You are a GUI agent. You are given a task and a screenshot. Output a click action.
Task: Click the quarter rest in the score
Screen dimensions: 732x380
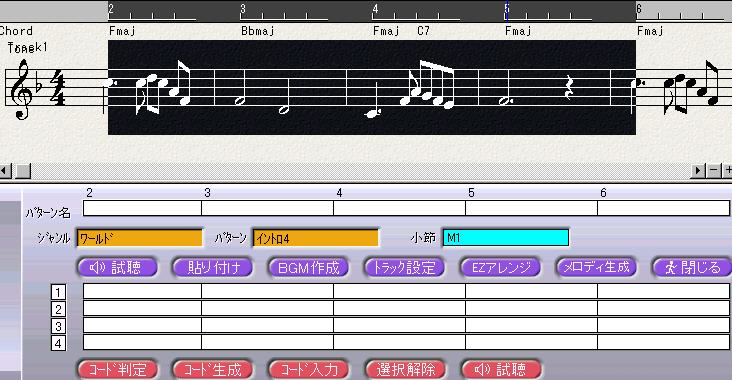tap(569, 87)
